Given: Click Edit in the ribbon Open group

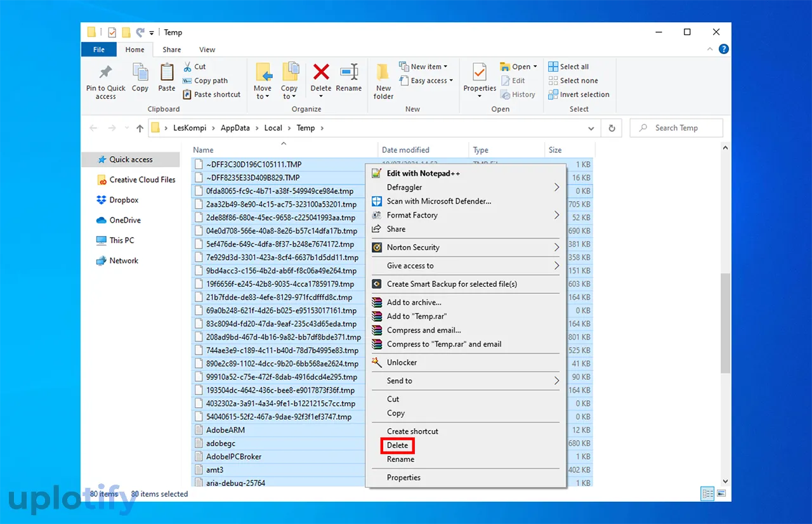Looking at the screenshot, I should 513,81.
